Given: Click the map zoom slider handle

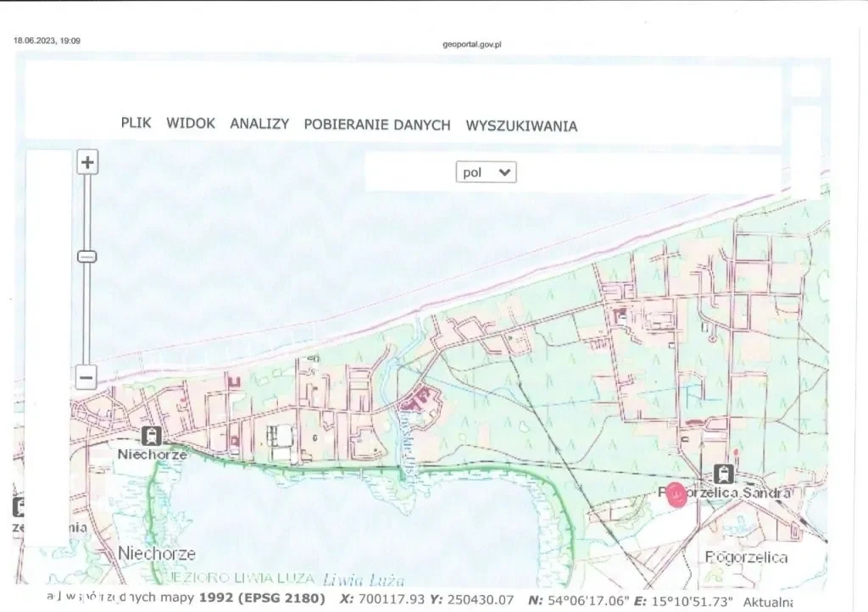Looking at the screenshot, I should coord(86,257).
